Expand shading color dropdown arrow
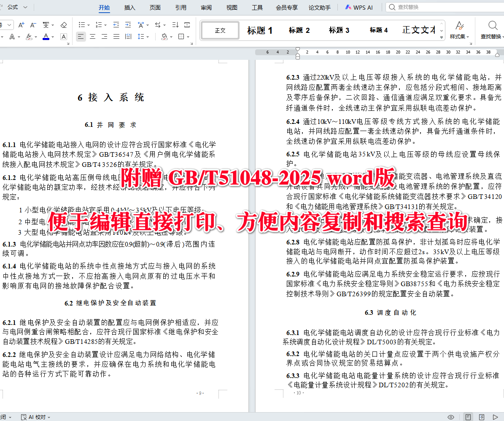The height and width of the screenshot is (421, 504). pyautogui.click(x=171, y=37)
